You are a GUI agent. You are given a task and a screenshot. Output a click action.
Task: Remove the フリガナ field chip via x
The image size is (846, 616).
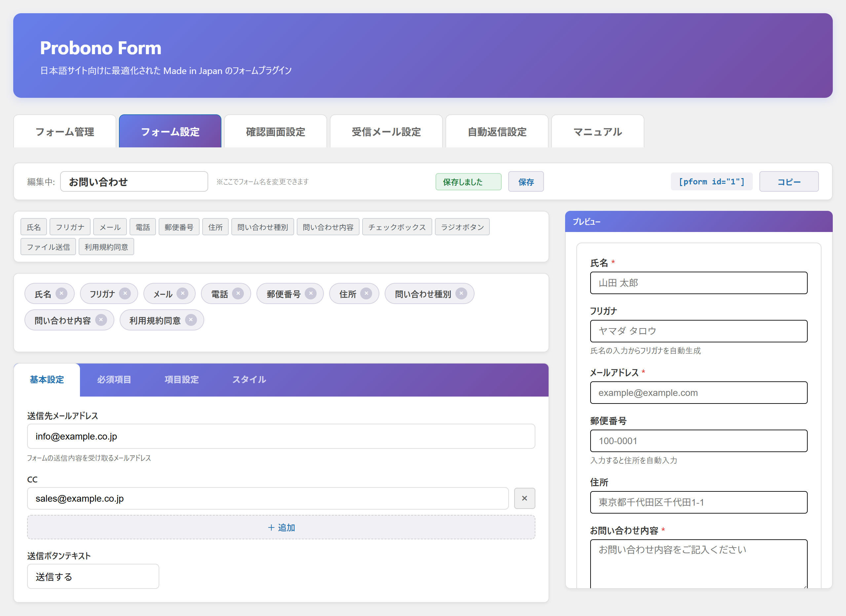click(125, 294)
